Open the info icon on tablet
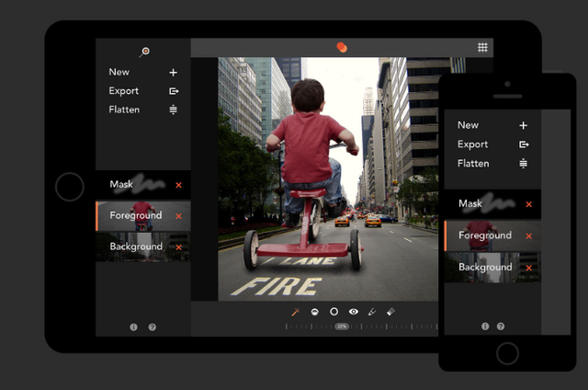588x390 pixels. [x=133, y=327]
